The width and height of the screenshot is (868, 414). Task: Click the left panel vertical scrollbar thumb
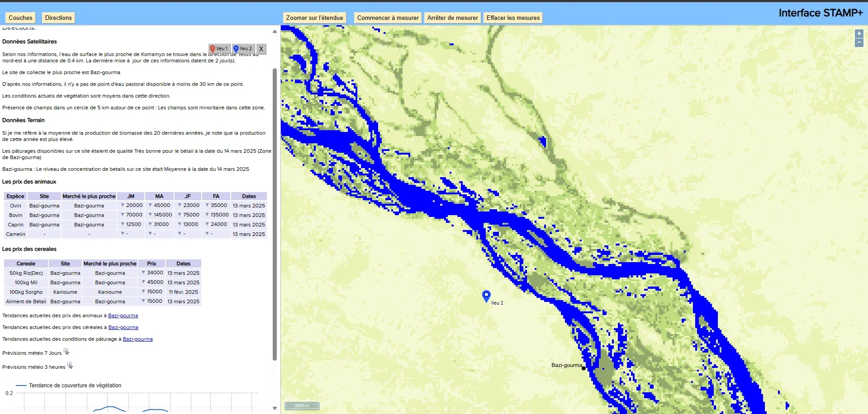(x=275, y=214)
